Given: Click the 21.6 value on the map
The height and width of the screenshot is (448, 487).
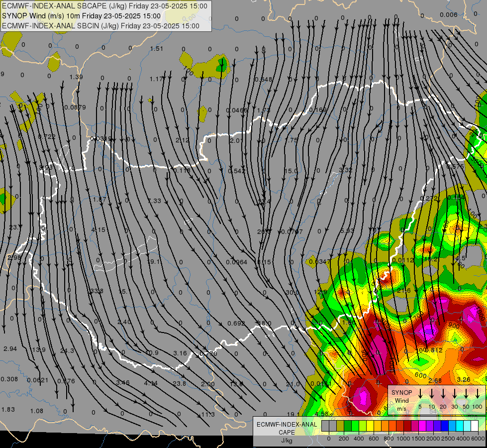Looking at the screenshot, I should (404, 290).
